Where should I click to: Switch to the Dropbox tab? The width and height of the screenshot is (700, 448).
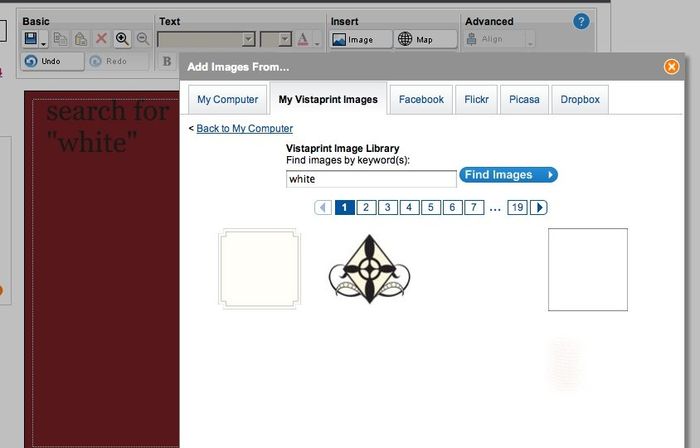pos(580,99)
